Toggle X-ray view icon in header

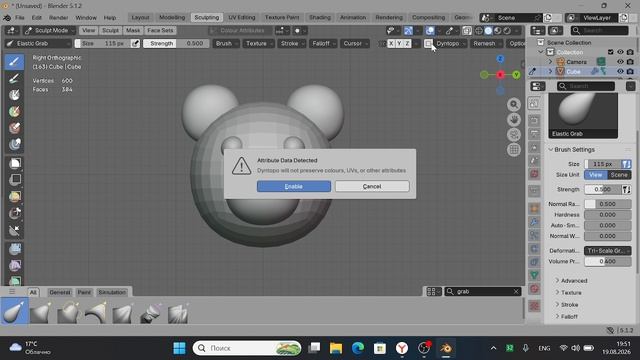coord(467,31)
